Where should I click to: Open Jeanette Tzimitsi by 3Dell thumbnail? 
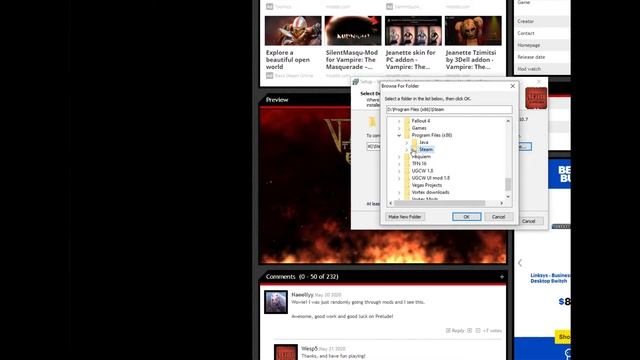coord(473,31)
